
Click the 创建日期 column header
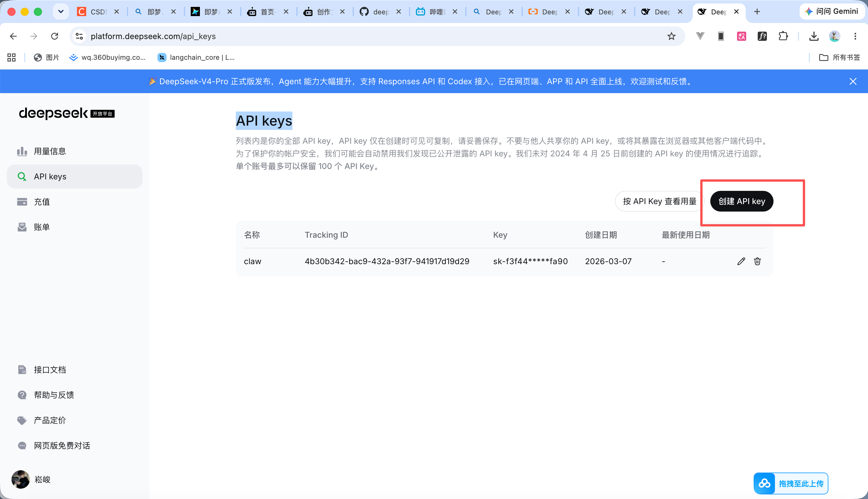tap(601, 235)
